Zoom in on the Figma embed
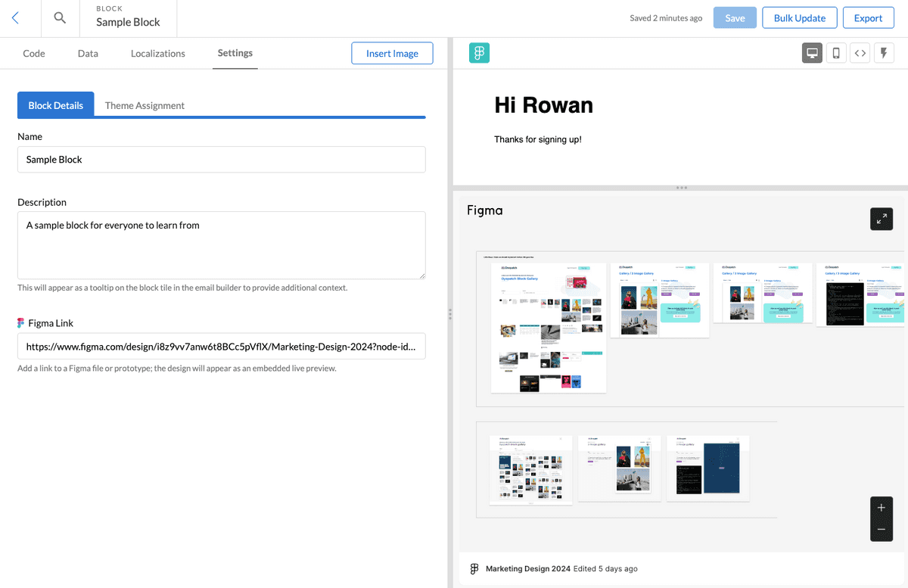 pos(882,508)
